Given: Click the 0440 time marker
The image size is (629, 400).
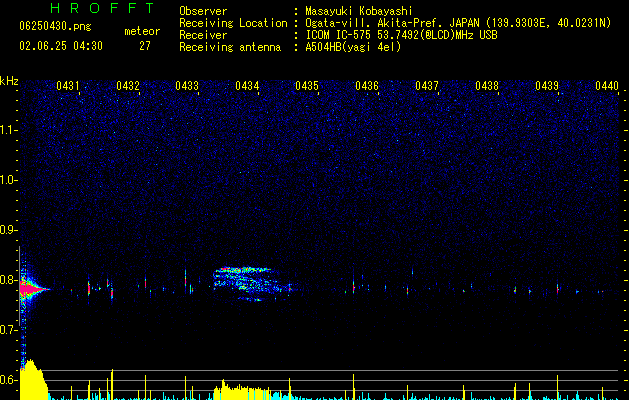Looking at the screenshot, I should point(607,86).
